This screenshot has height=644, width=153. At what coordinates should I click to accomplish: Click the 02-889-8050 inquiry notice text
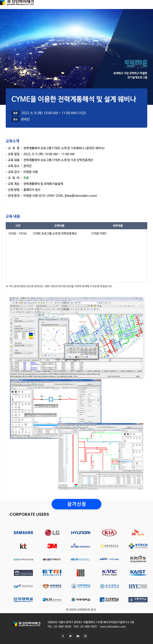coord(59,286)
